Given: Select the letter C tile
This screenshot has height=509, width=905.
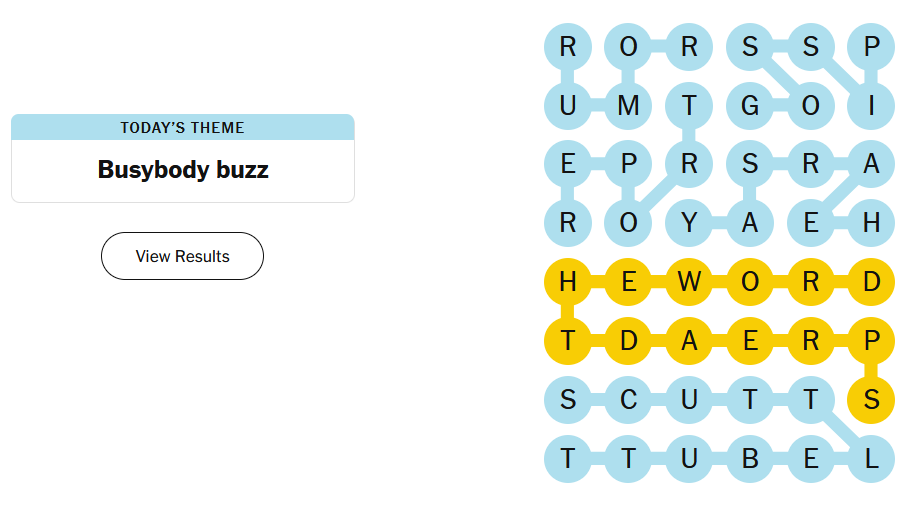Looking at the screenshot, I should tap(628, 400).
